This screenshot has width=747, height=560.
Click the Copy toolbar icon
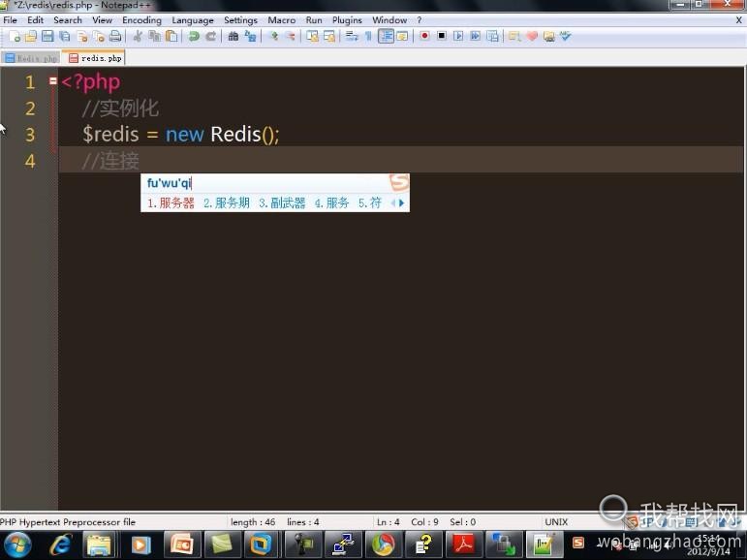click(x=154, y=36)
